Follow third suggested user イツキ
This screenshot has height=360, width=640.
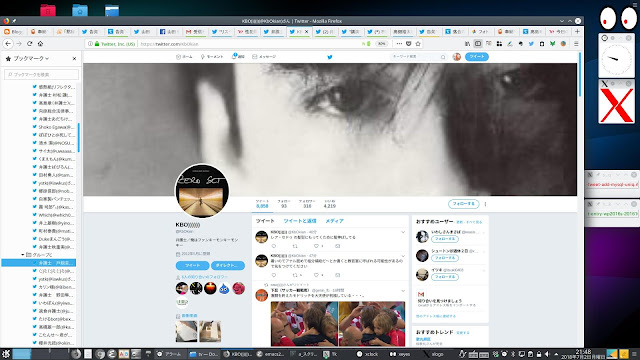445,277
